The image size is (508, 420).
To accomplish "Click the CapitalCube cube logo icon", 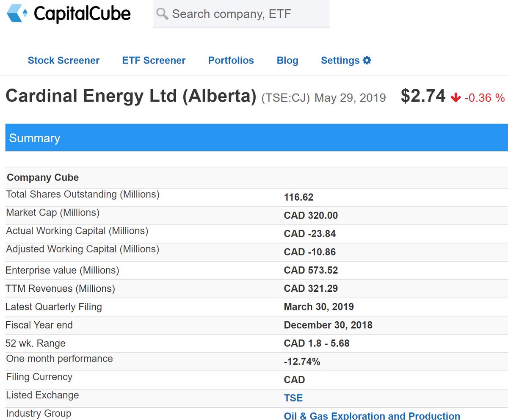I will coord(17,14).
